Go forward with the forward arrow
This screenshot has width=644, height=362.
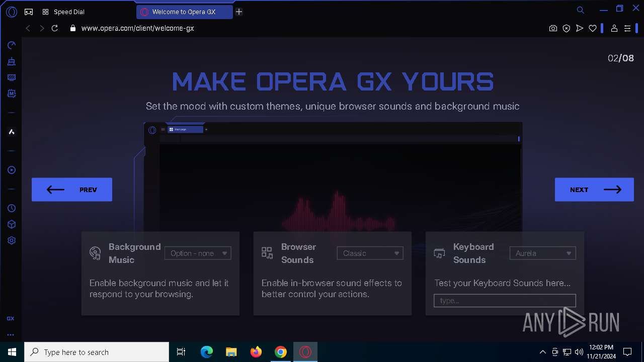tap(42, 28)
